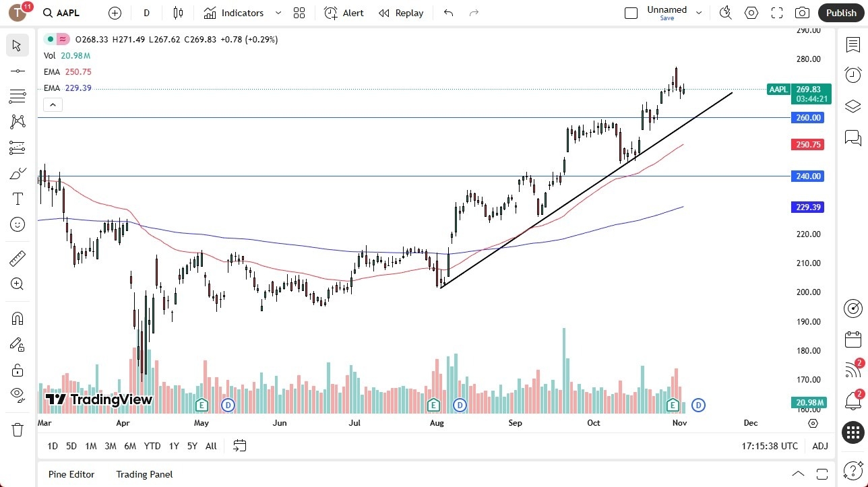Open the Trading Panel tab

pos(144,474)
